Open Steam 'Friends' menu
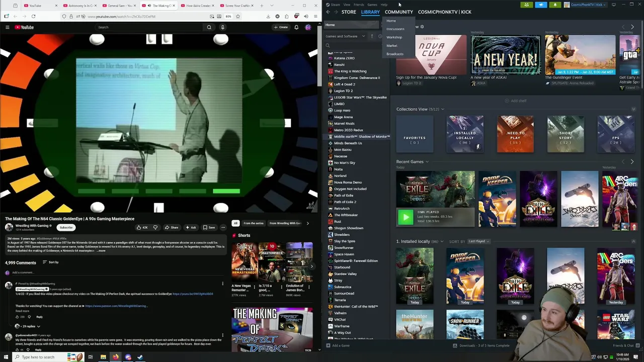The image size is (644, 362). click(x=359, y=5)
